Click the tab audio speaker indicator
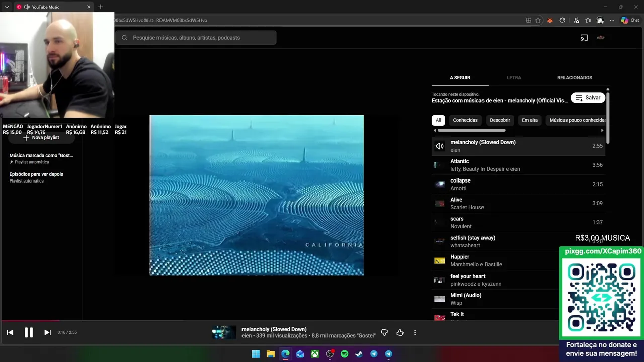644x362 pixels. pyautogui.click(x=26, y=7)
